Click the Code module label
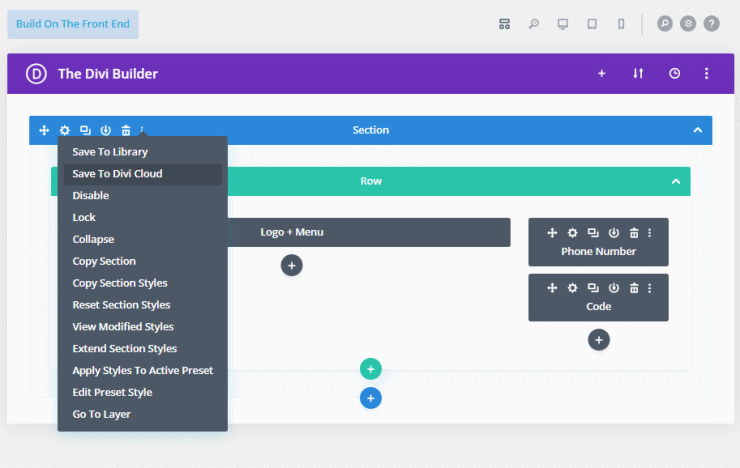 click(598, 307)
